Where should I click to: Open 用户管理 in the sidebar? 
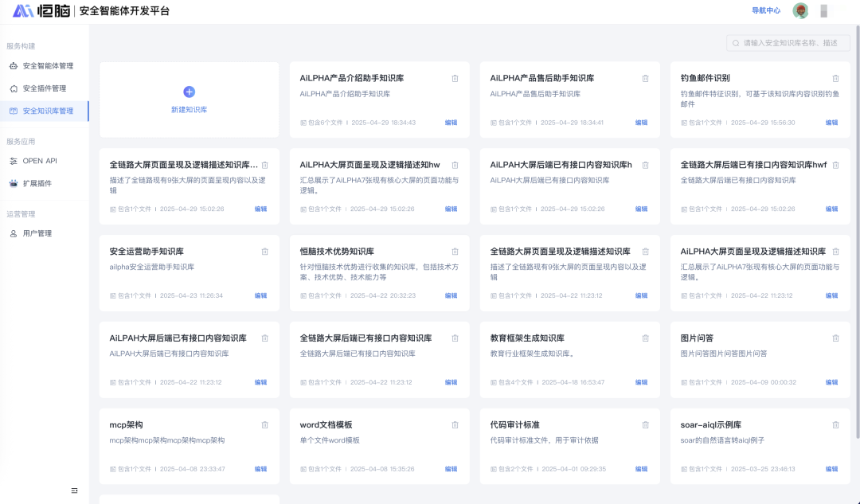(37, 233)
